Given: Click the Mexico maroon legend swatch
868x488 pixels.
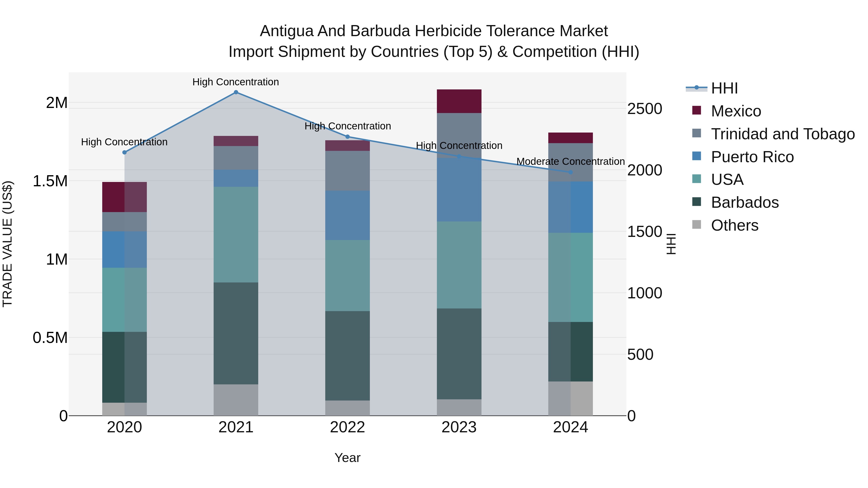Looking at the screenshot, I should 697,110.
